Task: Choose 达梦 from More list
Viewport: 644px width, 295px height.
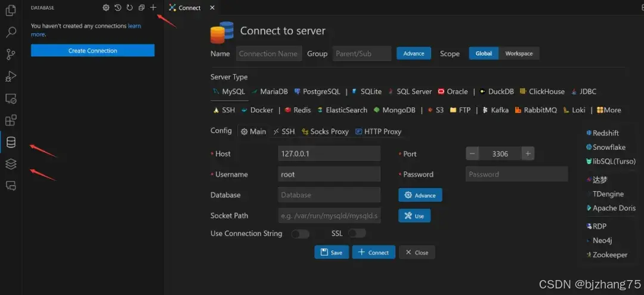Action: coord(597,179)
